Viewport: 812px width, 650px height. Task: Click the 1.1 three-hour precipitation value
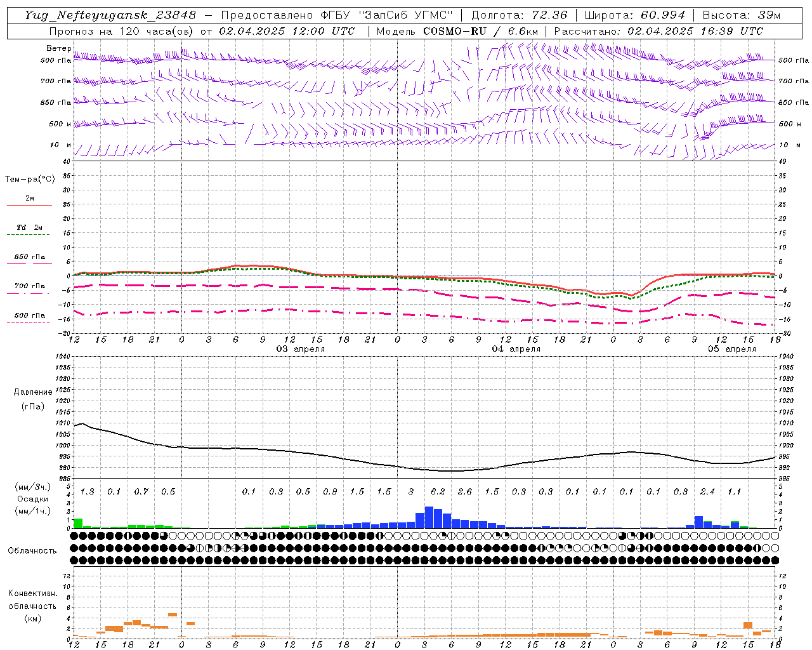point(734,491)
